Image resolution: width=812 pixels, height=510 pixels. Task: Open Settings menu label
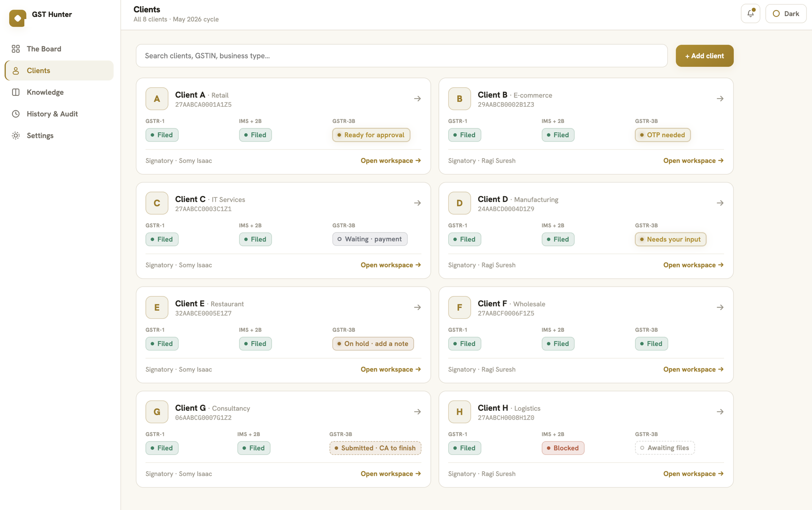(x=40, y=136)
